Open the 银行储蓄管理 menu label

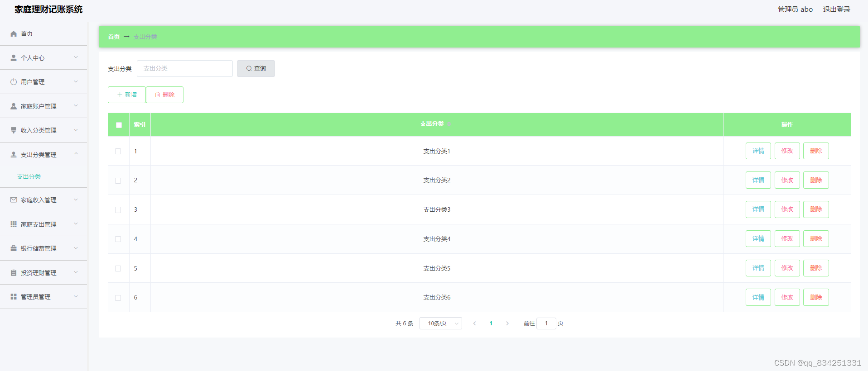coord(39,248)
